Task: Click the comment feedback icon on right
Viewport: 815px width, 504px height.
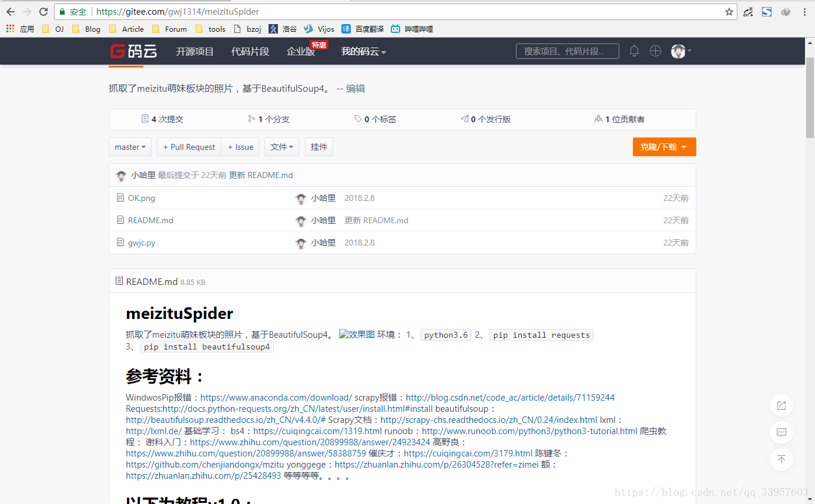Action: (x=782, y=432)
